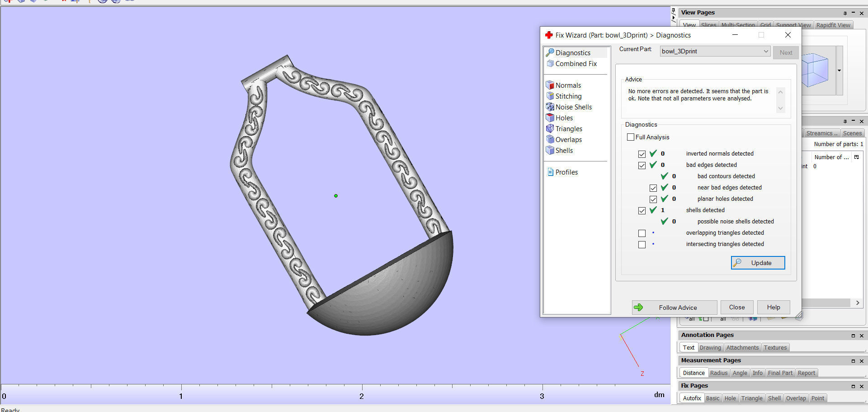Select the Distance measurement tab
This screenshot has width=868, height=412.
tap(693, 373)
